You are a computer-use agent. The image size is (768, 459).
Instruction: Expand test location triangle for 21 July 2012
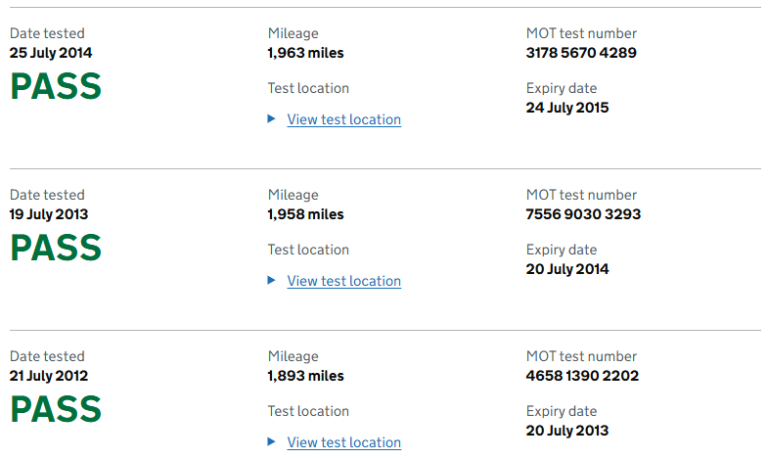coord(271,442)
